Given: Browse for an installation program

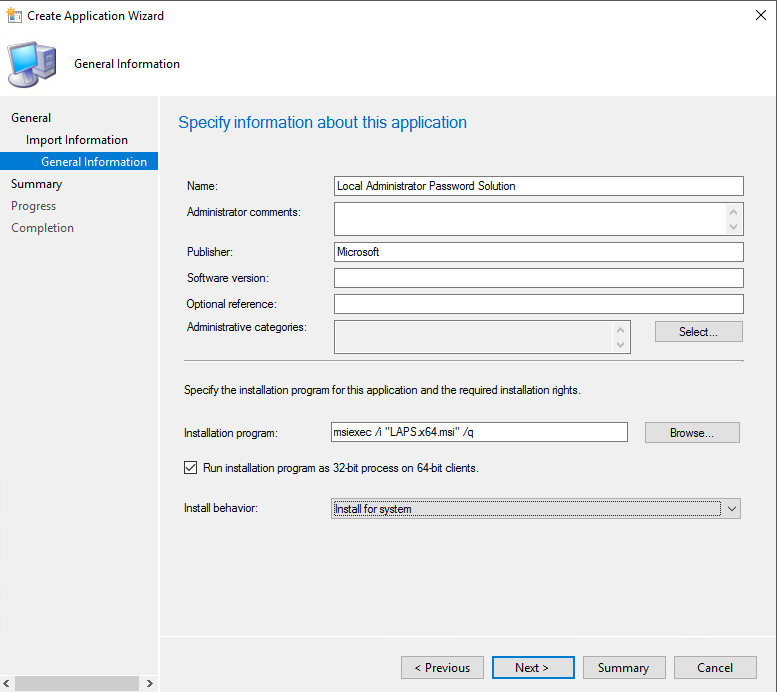Looking at the screenshot, I should 691,432.
